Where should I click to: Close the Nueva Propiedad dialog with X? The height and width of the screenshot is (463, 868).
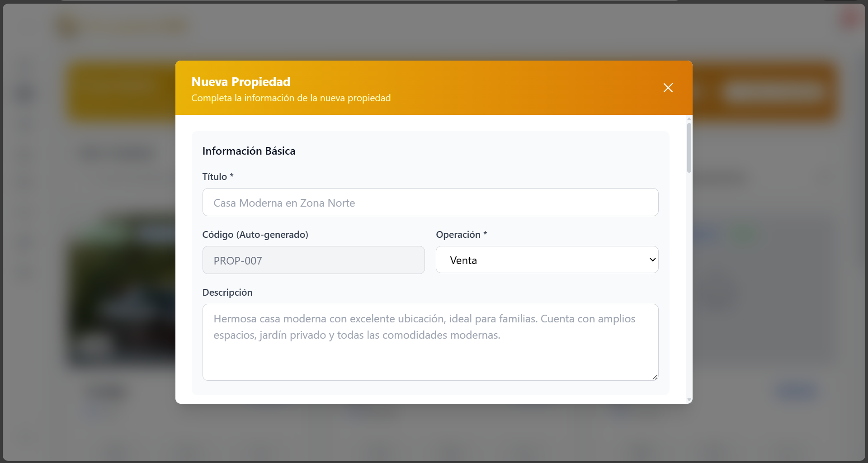coord(668,88)
